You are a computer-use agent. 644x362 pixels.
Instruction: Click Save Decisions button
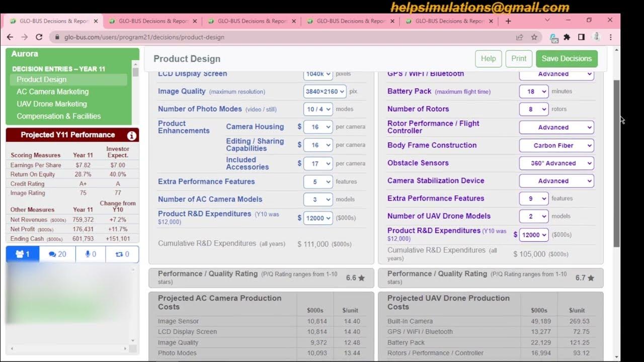click(567, 58)
